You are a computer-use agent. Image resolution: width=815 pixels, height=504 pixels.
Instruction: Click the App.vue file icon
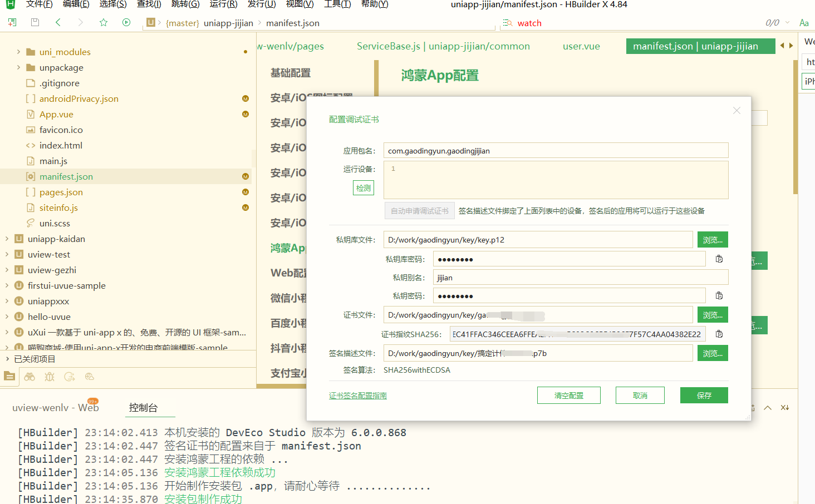[x=31, y=114]
